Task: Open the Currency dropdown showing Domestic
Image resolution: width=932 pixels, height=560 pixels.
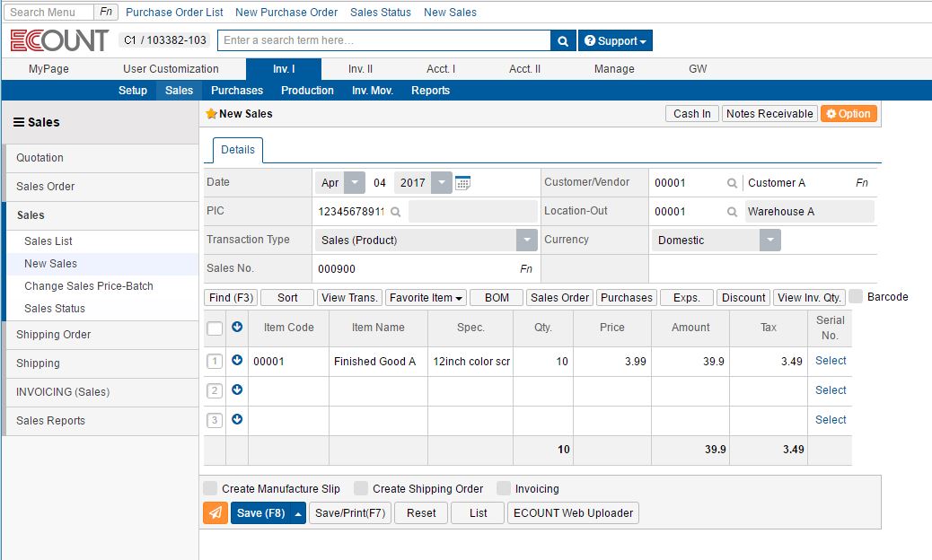Action: click(x=770, y=240)
